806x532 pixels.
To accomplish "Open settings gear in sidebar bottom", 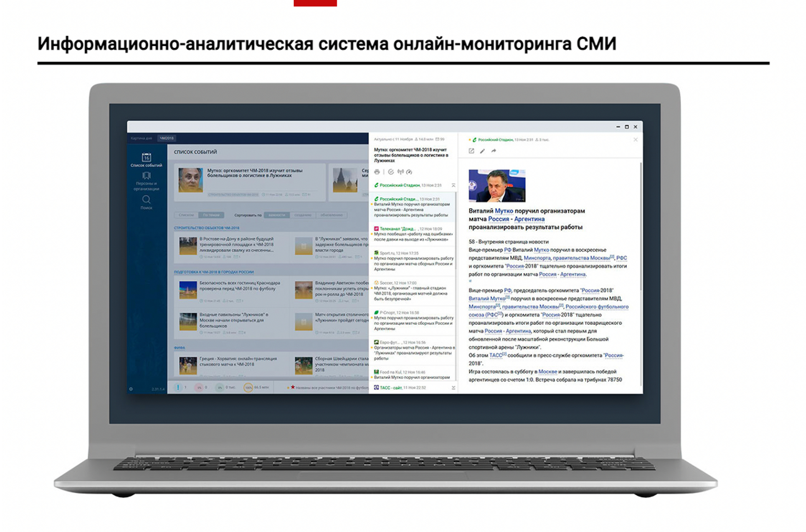I will click(x=131, y=389).
